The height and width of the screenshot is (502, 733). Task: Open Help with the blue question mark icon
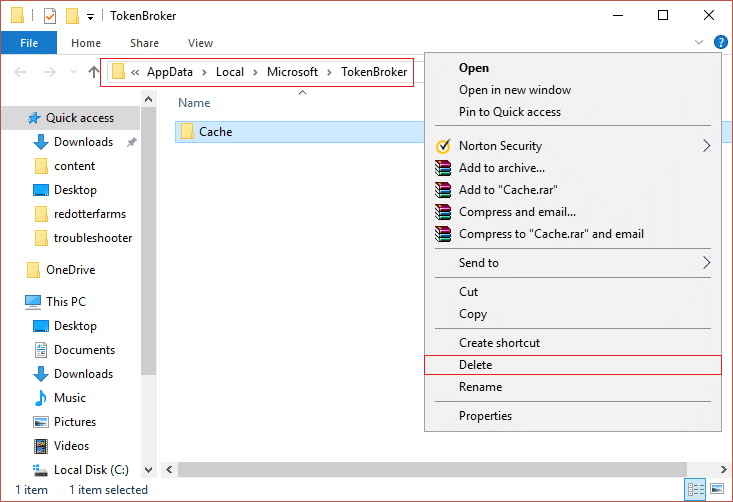point(720,43)
